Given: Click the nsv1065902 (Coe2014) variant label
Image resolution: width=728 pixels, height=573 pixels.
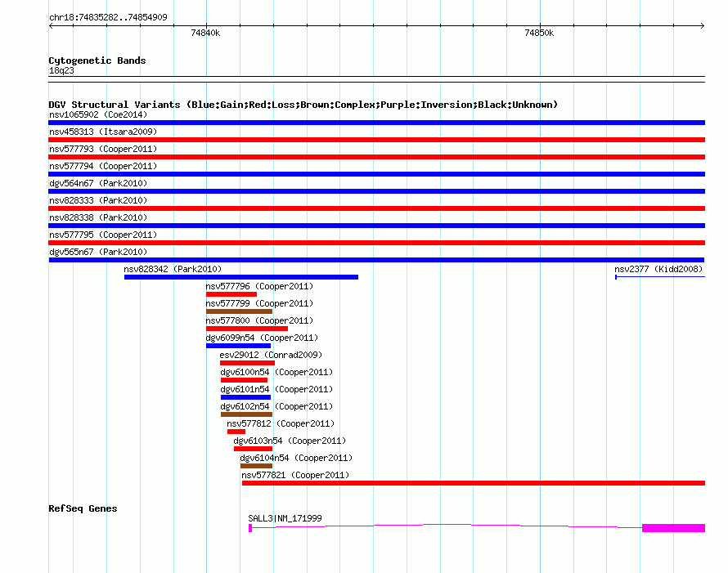Looking at the screenshot, I should point(98,114).
